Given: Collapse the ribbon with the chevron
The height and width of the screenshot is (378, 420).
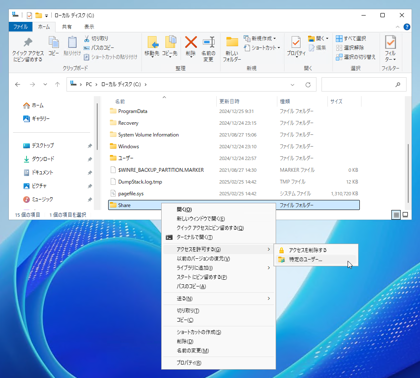Looking at the screenshot, I should click(x=397, y=27).
